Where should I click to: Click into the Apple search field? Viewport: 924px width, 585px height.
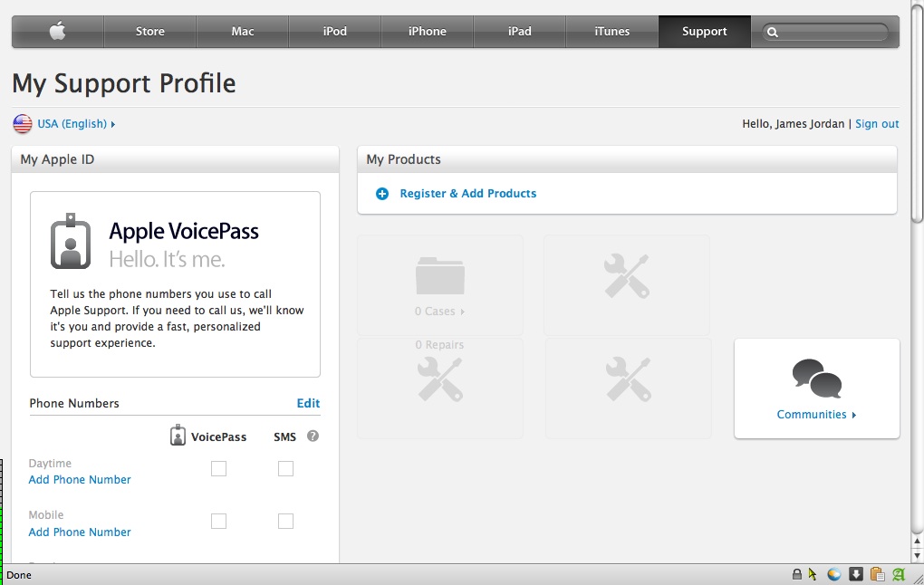click(825, 33)
